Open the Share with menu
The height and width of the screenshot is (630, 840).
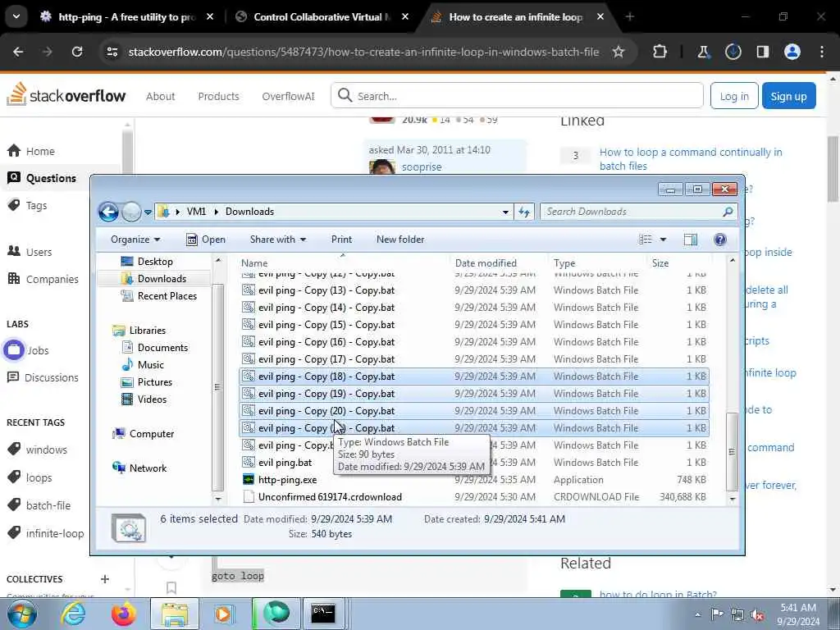[277, 240]
